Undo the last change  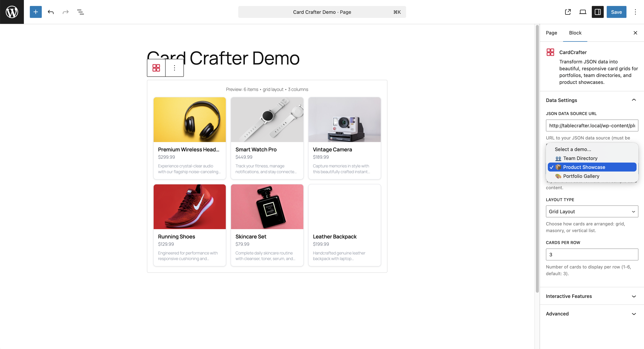tap(51, 12)
